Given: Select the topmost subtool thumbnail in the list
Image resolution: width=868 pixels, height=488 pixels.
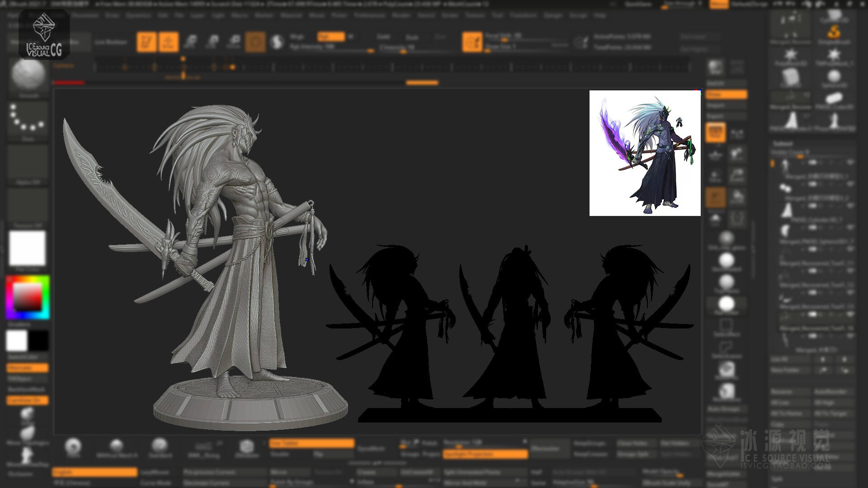Looking at the screenshot, I should pyautogui.click(x=784, y=165).
